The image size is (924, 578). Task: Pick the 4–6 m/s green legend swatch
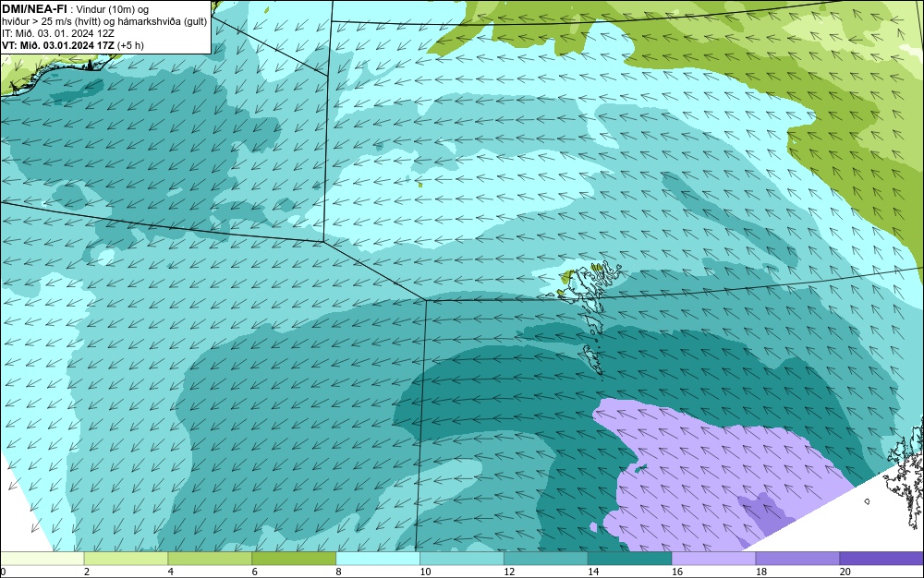[x=210, y=559]
